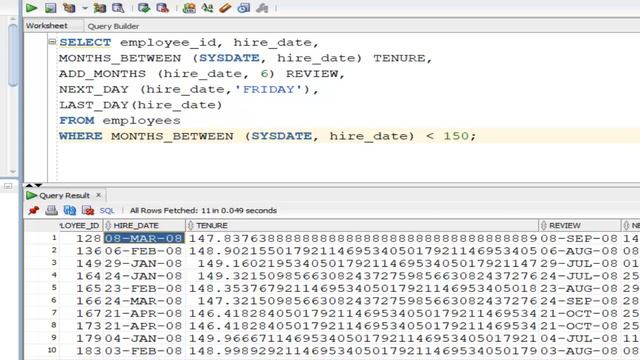
Task: Click row number 5 in the result grid
Action: (54, 288)
